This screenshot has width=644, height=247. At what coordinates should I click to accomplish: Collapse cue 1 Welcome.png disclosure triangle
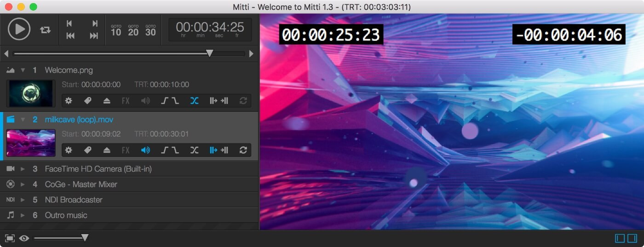23,70
